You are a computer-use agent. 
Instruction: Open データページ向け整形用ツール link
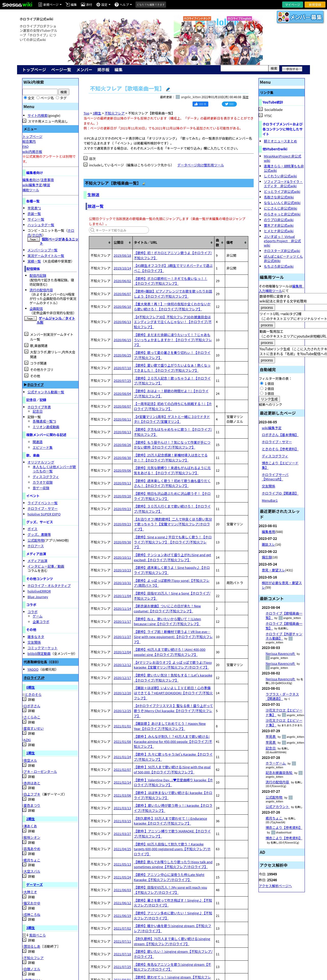(x=201, y=165)
